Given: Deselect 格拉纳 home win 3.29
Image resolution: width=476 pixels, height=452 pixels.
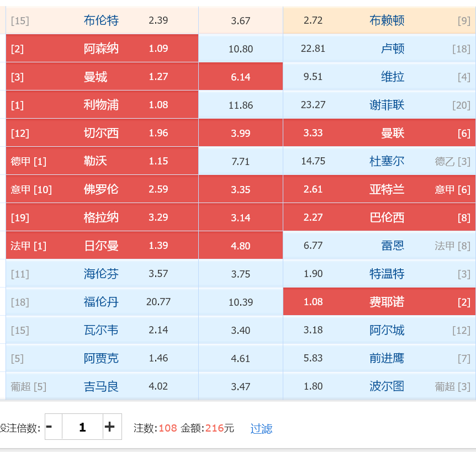Looking at the screenshot, I should pos(102,217).
